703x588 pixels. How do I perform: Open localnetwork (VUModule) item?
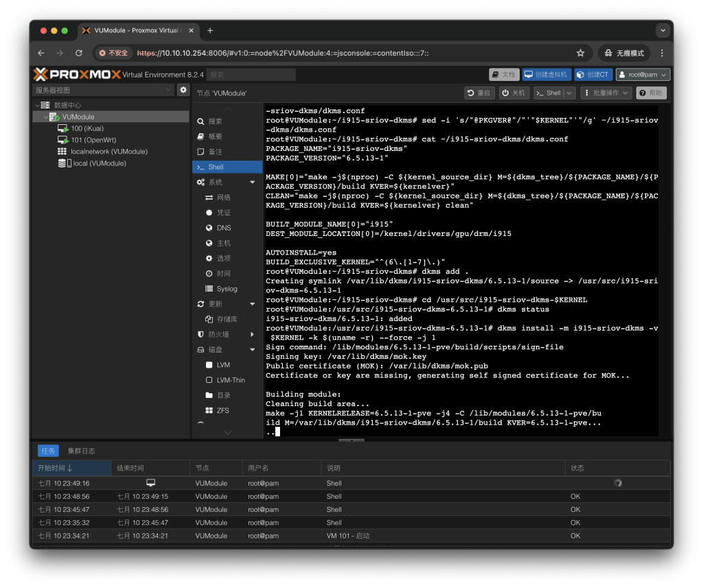(108, 152)
